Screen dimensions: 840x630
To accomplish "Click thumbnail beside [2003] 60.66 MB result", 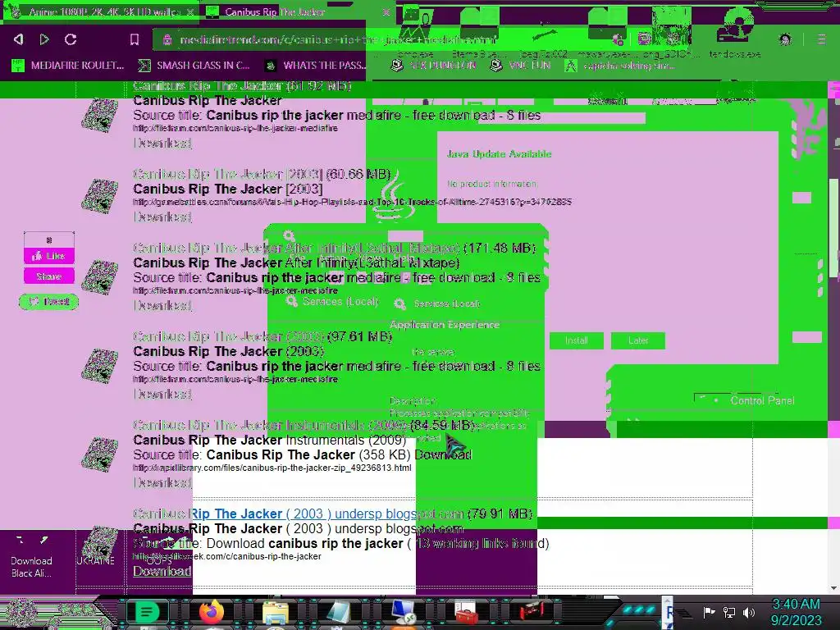I will [99, 196].
